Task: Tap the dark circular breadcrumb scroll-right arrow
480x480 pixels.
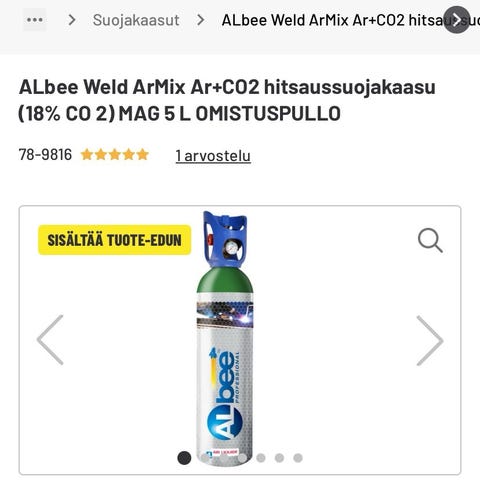Action: pos(457,20)
